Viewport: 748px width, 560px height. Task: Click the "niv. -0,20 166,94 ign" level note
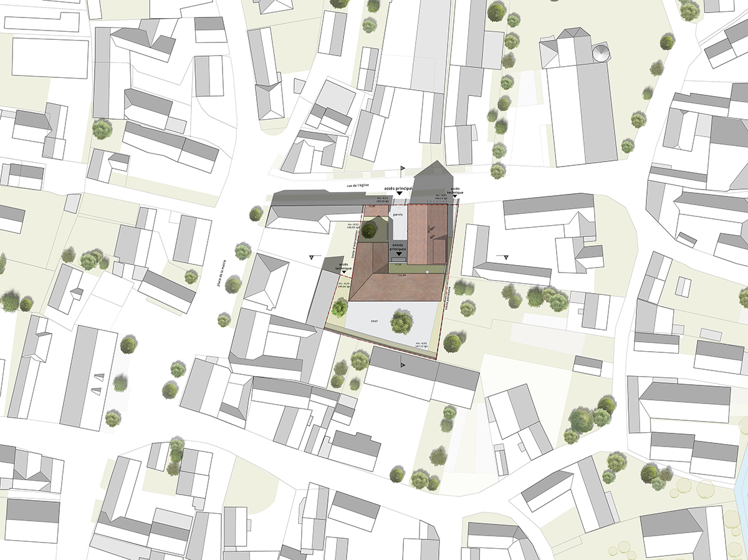tap(343, 286)
